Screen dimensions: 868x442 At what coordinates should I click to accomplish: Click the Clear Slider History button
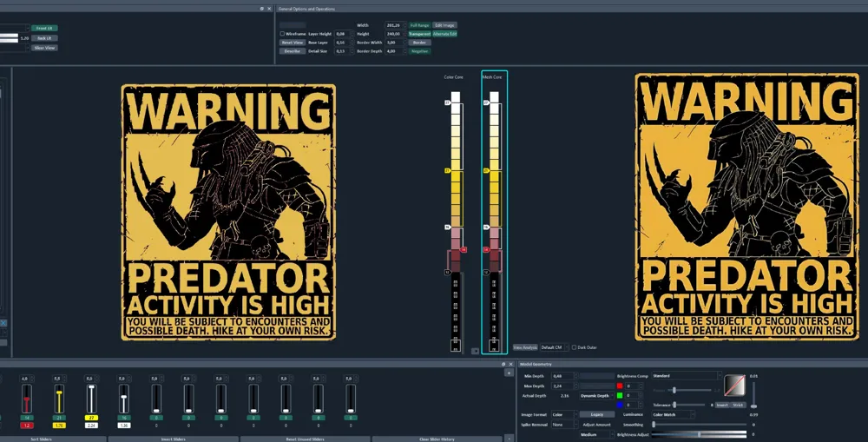[x=437, y=439]
